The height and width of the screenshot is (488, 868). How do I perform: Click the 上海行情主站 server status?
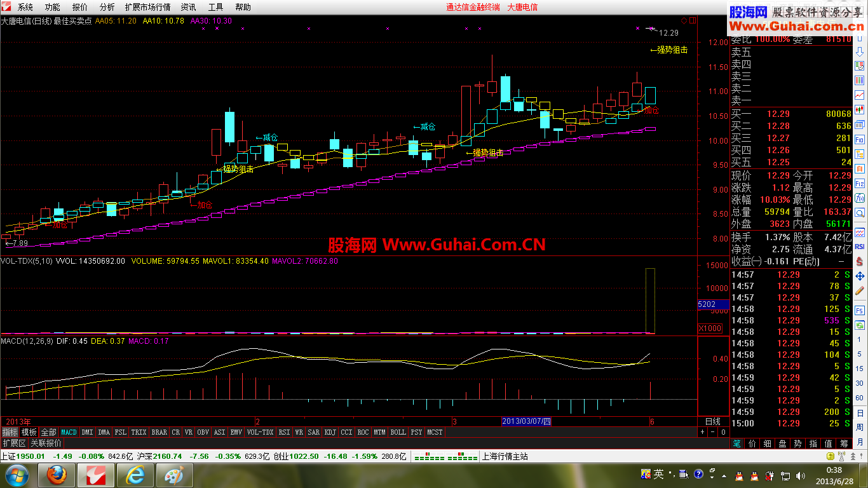505,456
